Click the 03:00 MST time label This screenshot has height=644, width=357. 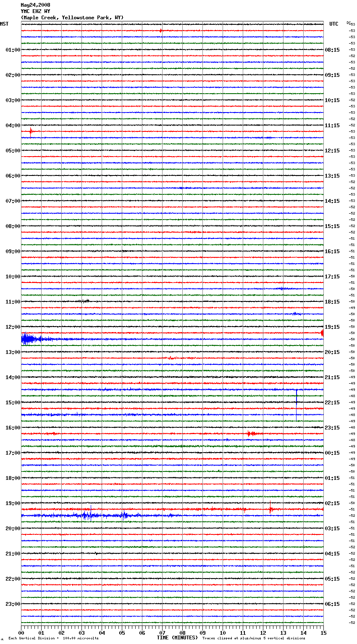(13, 100)
